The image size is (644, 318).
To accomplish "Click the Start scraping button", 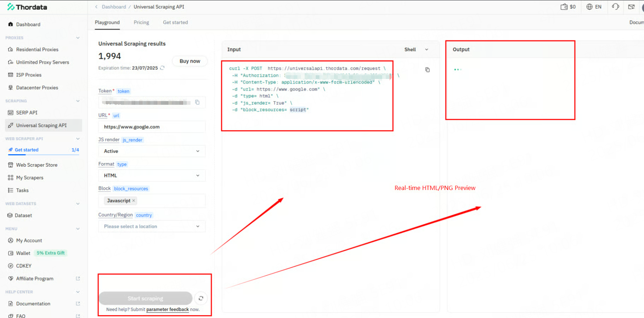I will pos(146,298).
